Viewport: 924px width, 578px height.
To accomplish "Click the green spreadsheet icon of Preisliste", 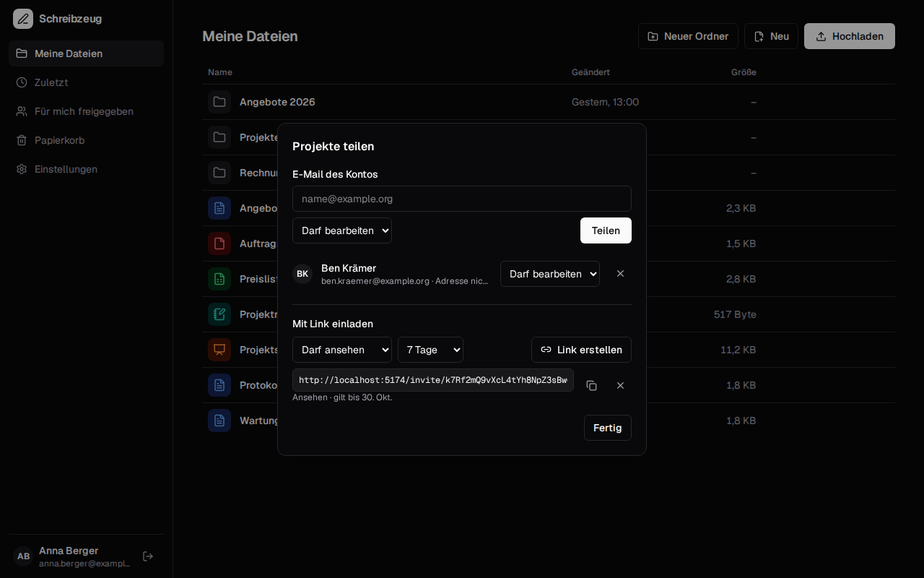I will click(219, 279).
